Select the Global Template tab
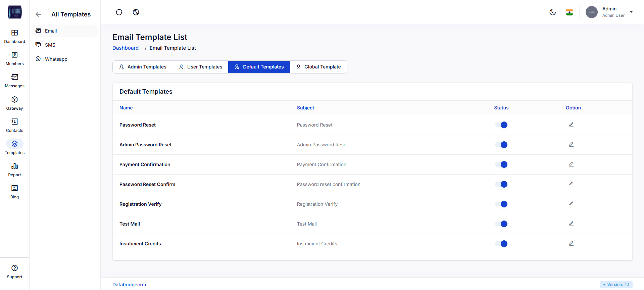644x290 pixels. coord(318,67)
